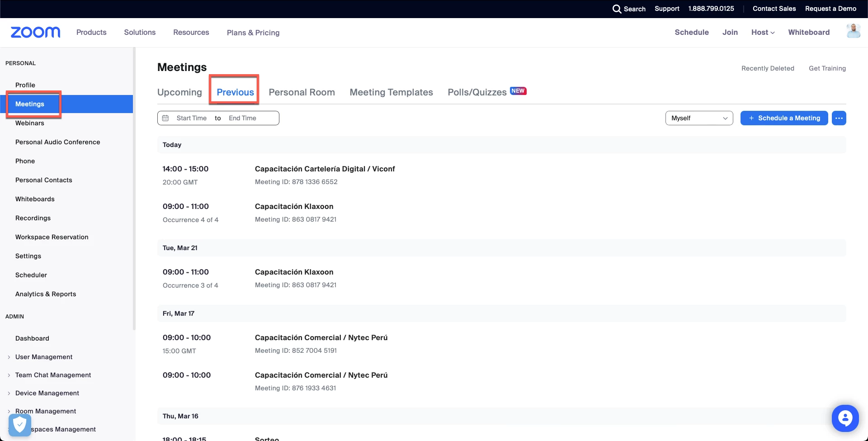Open the three-dots more options button

click(x=839, y=118)
